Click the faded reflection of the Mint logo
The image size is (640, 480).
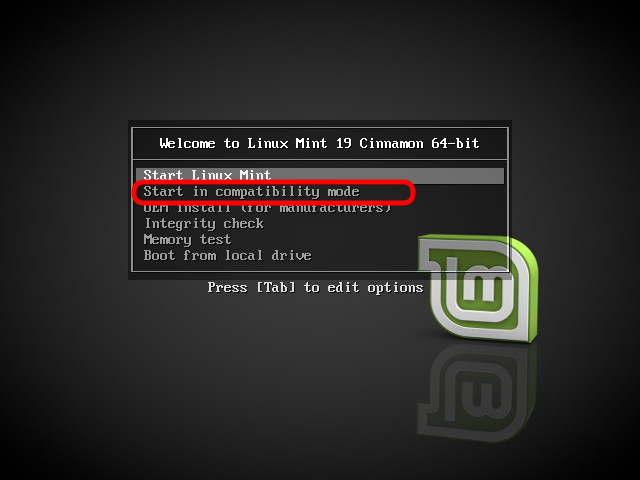[477, 394]
